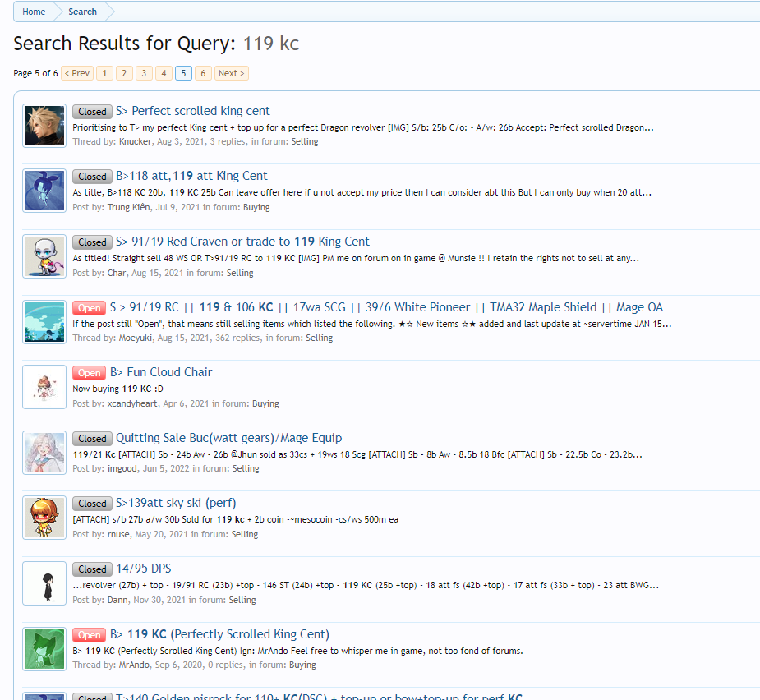Open Buying forum link in MrAndo's result

(x=302, y=665)
